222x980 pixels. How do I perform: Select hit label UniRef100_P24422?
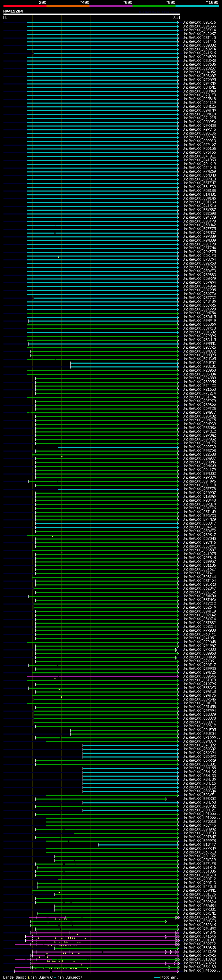point(199,386)
